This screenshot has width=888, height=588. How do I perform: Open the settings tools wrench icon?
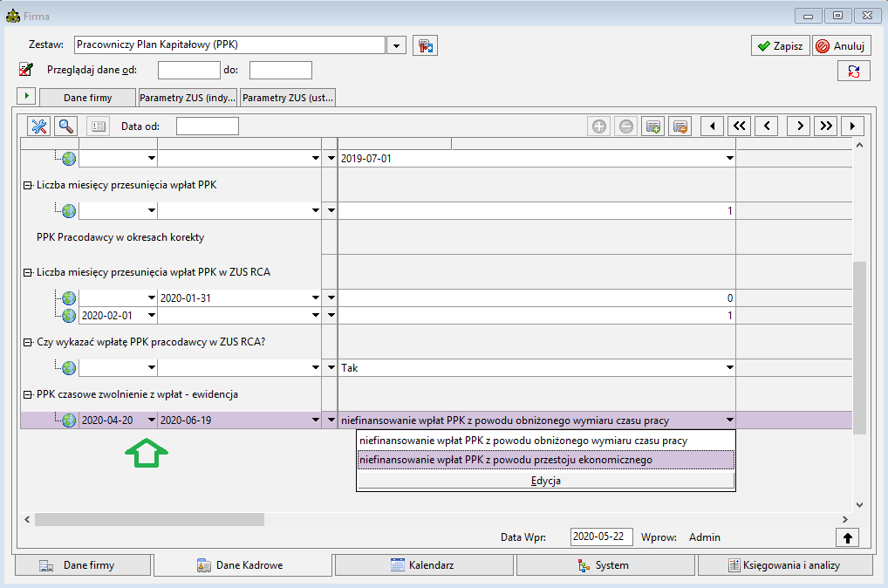[x=39, y=126]
